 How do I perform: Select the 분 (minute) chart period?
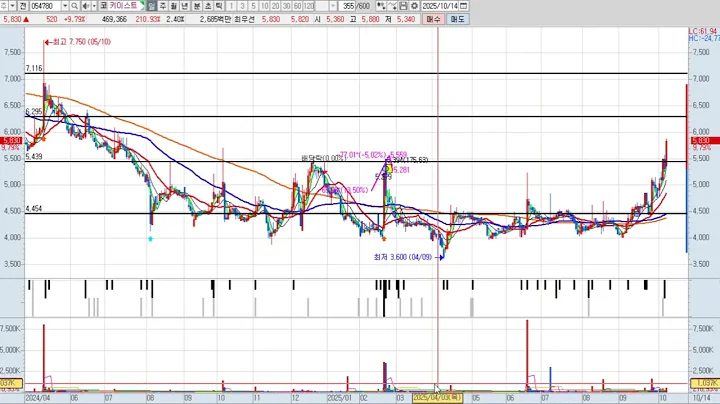pos(196,6)
